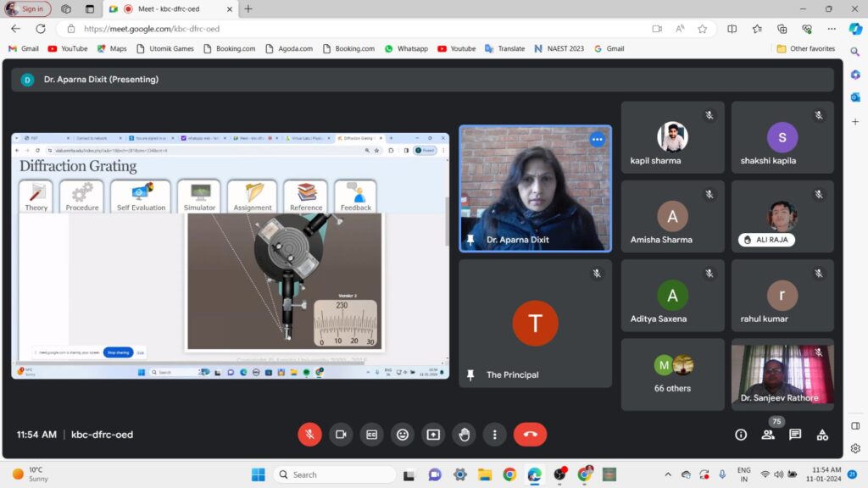This screenshot has height=488, width=868.
Task: Add this page to favorites with the star
Action: pos(703,29)
